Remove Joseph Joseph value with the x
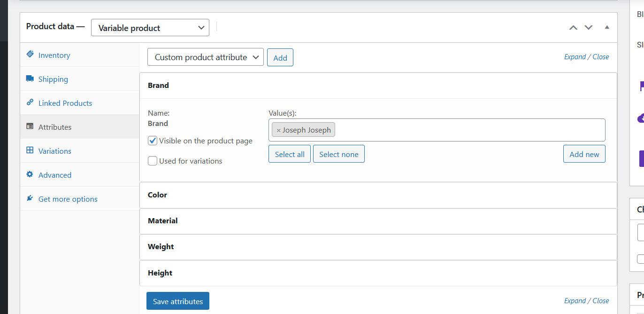Image resolution: width=644 pixels, height=314 pixels. (278, 130)
